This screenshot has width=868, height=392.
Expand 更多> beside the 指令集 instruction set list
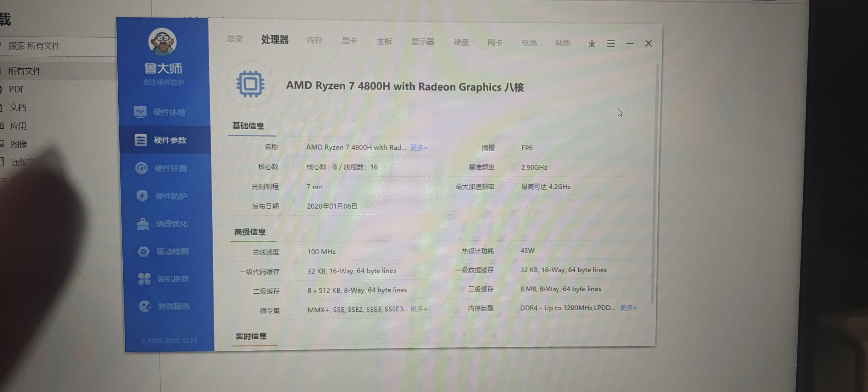(x=418, y=309)
